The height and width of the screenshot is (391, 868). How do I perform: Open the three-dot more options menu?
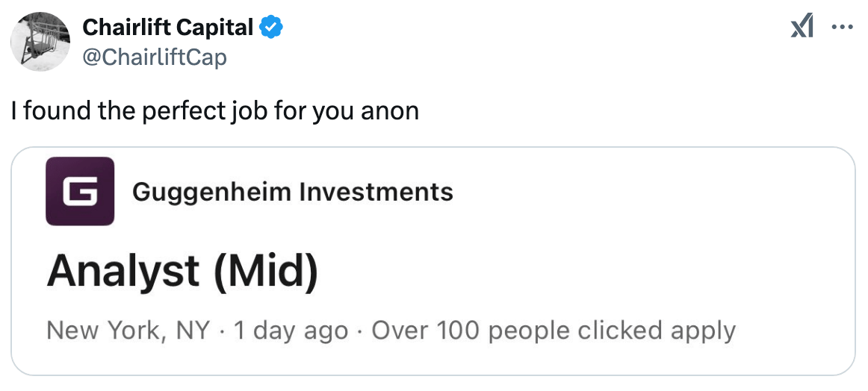(x=842, y=28)
